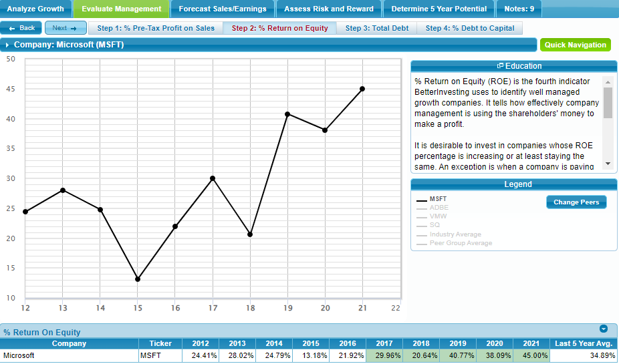Image resolution: width=619 pixels, height=364 pixels.
Task: Open the Notes: 9 tab
Action: point(519,9)
